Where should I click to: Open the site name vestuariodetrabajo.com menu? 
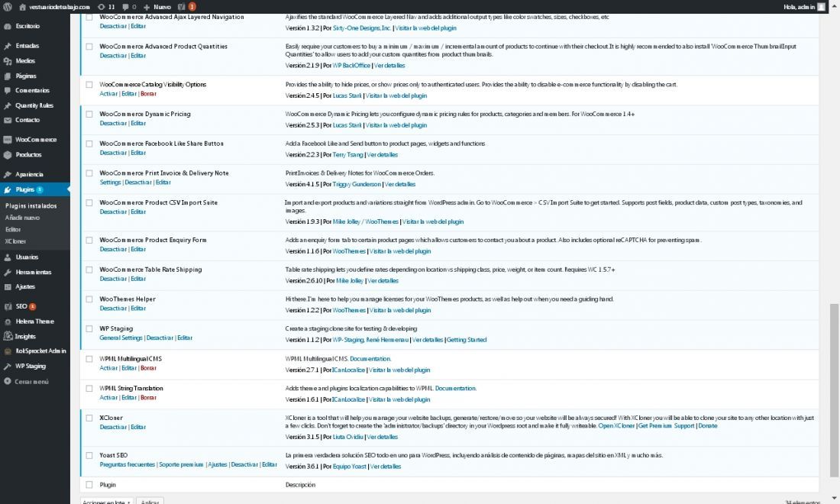[55, 7]
